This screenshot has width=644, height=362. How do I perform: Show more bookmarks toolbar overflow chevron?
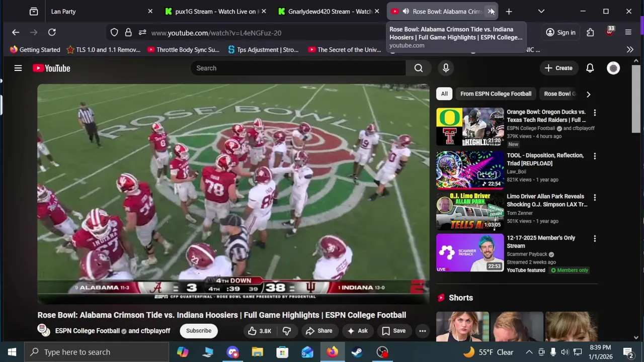(x=630, y=50)
